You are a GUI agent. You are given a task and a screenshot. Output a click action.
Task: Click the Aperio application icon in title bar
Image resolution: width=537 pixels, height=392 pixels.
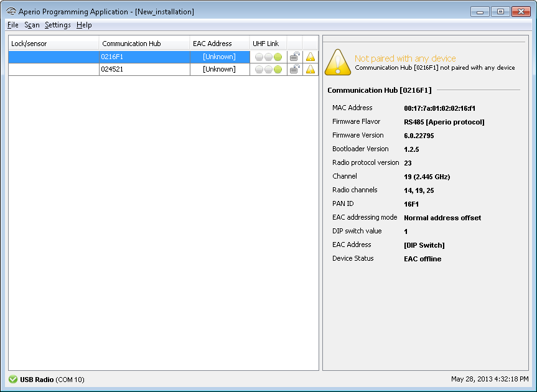[11, 12]
